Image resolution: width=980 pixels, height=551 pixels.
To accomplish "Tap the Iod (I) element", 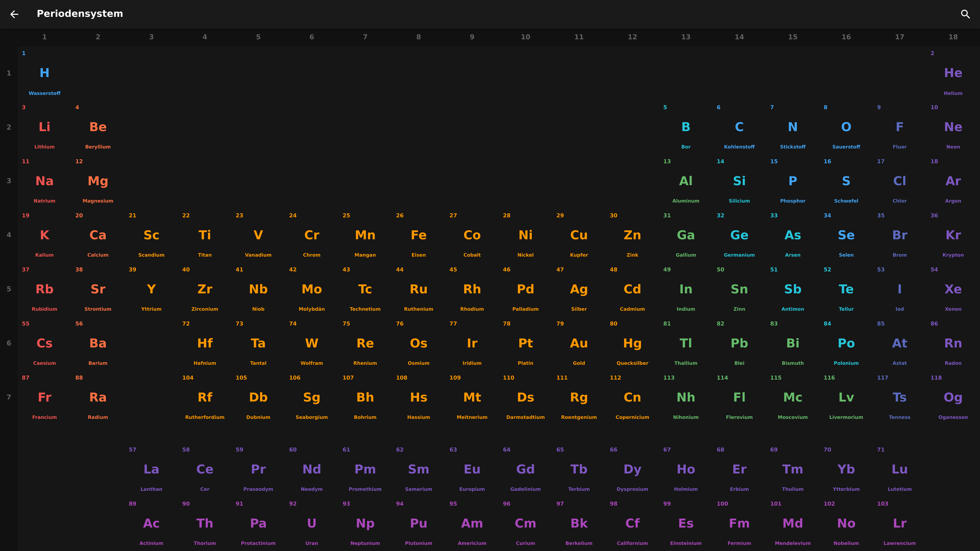I will (x=899, y=289).
